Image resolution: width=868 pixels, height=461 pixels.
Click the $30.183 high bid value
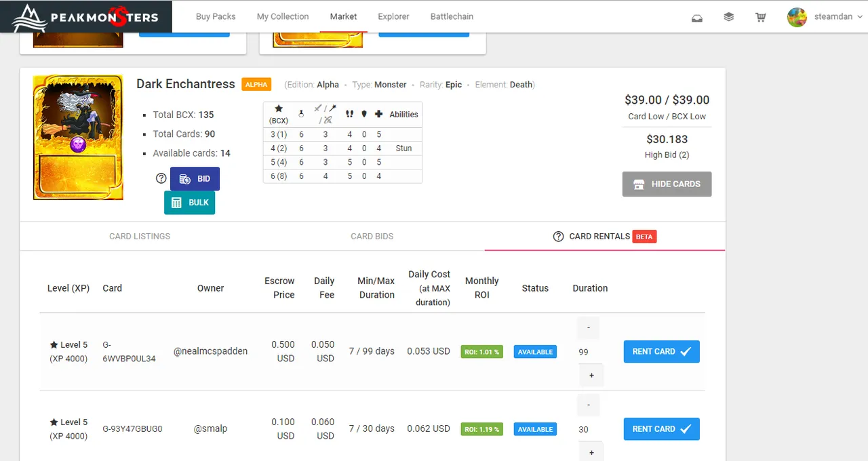[667, 139]
